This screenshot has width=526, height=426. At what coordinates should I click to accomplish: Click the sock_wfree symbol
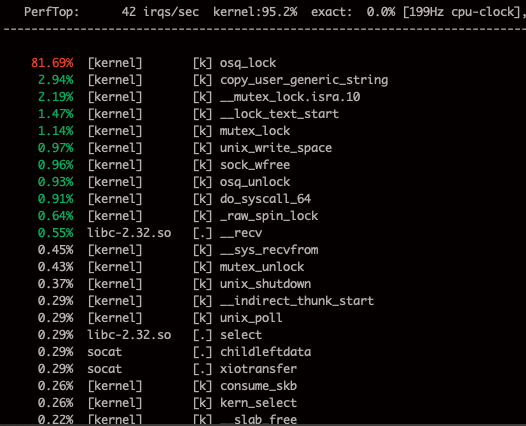(255, 165)
